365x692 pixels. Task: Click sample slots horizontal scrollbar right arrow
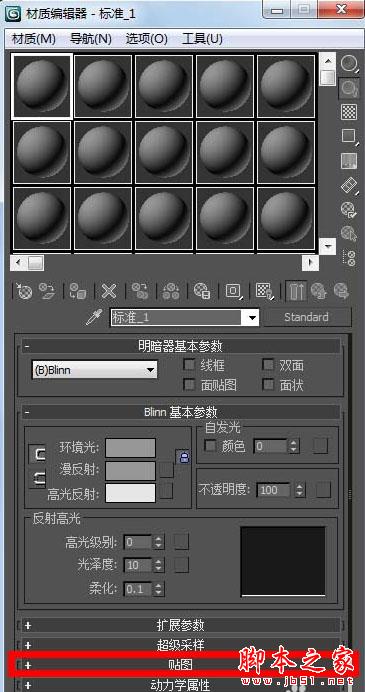[310, 263]
